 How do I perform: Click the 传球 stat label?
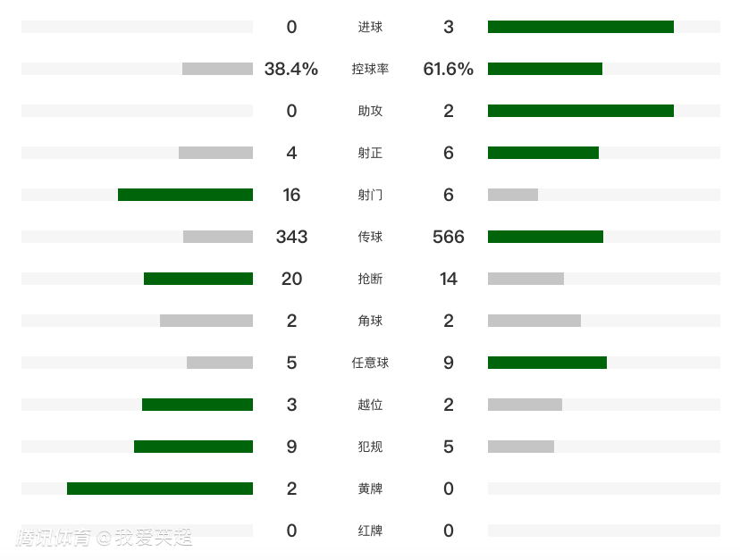370,238
